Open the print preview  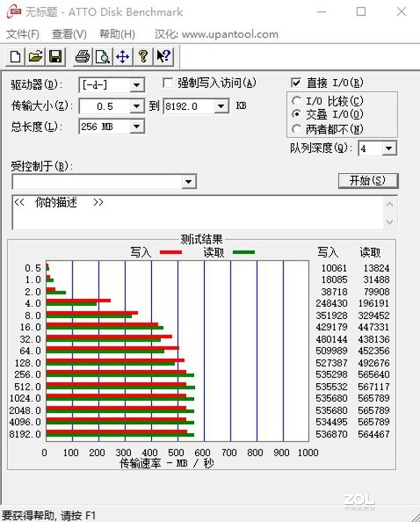pyautogui.click(x=102, y=56)
